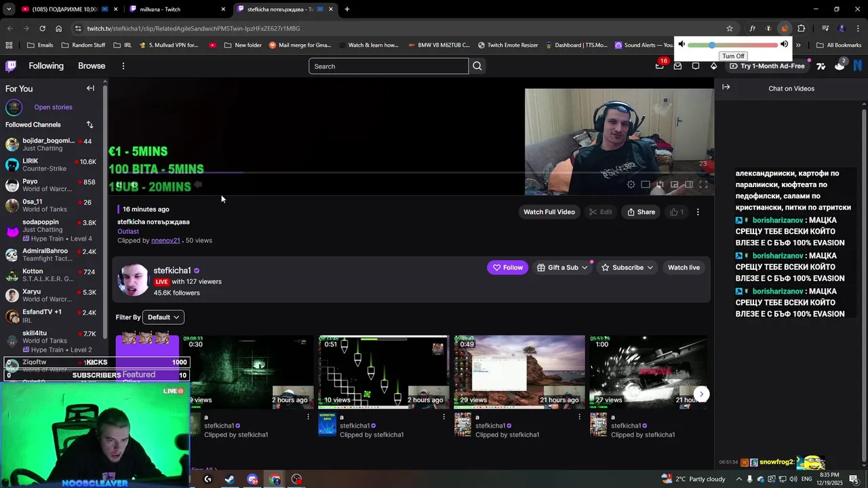Reload the page
The height and width of the screenshot is (488, 868).
pos(42,28)
